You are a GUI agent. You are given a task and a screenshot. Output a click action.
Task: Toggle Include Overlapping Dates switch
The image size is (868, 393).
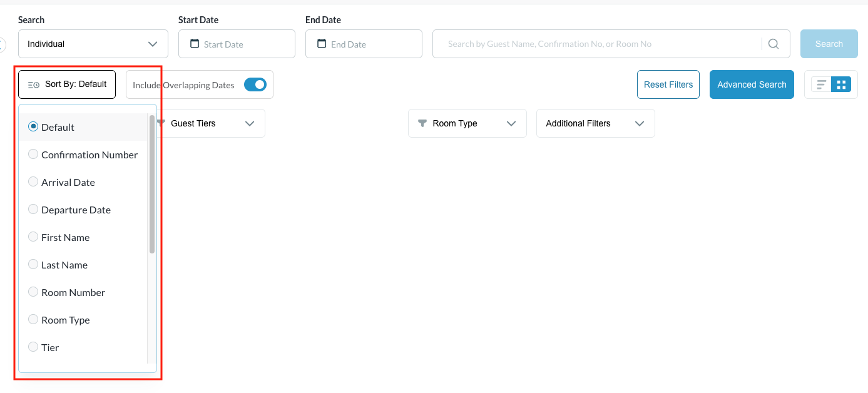click(x=255, y=84)
